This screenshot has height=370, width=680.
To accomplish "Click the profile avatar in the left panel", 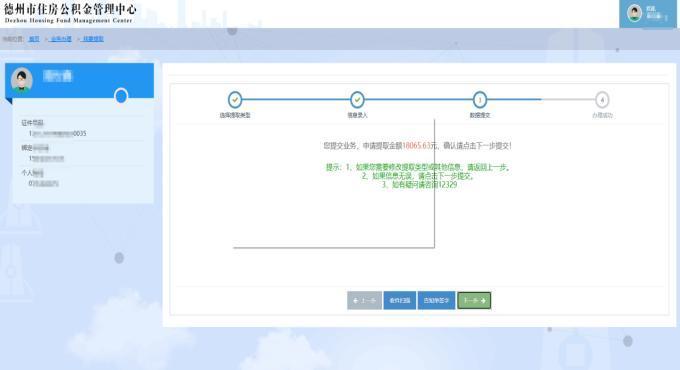I will (22, 80).
